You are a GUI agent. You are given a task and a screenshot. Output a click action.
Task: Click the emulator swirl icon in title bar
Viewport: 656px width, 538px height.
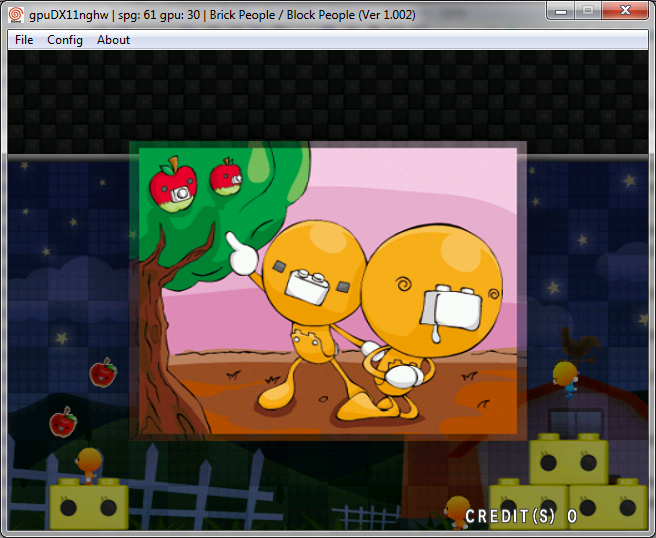click(16, 15)
